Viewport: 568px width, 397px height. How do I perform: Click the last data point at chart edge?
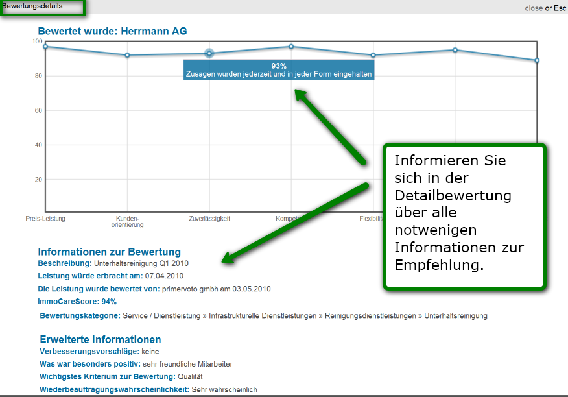click(537, 60)
